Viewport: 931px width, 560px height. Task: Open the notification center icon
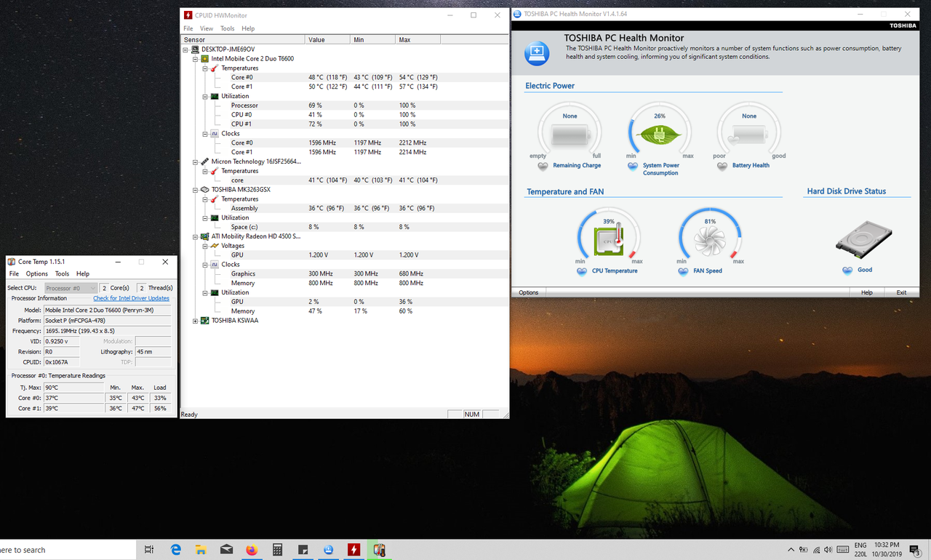pos(915,550)
